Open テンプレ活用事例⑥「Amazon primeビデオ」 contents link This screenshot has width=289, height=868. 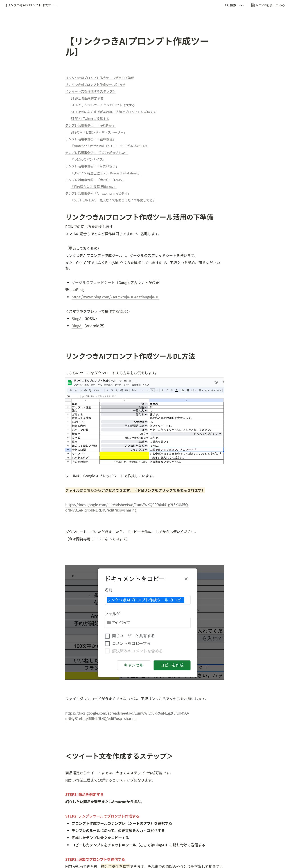point(97,193)
